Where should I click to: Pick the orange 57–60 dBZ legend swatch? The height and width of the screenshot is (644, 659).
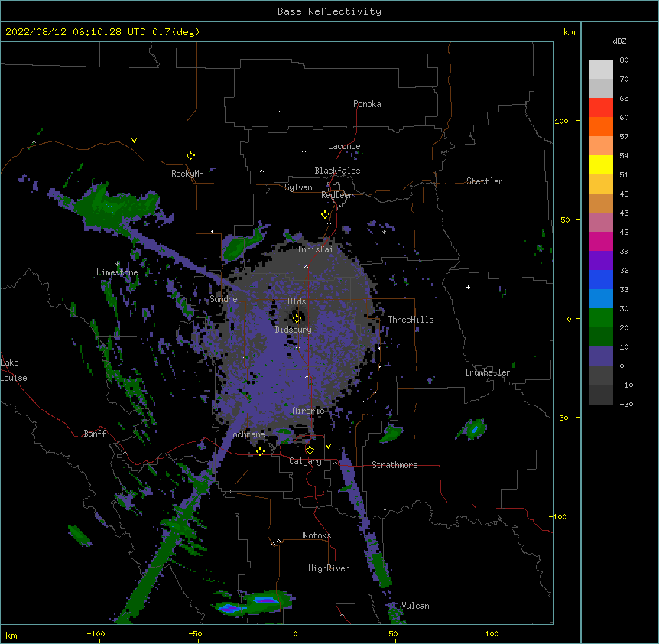point(601,126)
